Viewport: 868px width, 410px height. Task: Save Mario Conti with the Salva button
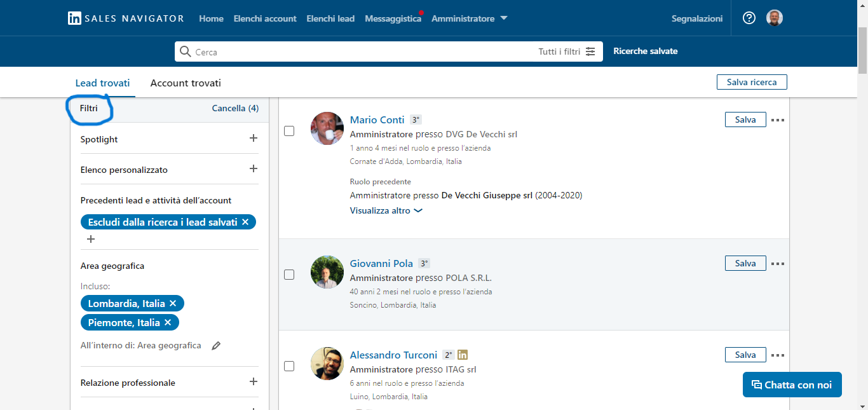[745, 120]
